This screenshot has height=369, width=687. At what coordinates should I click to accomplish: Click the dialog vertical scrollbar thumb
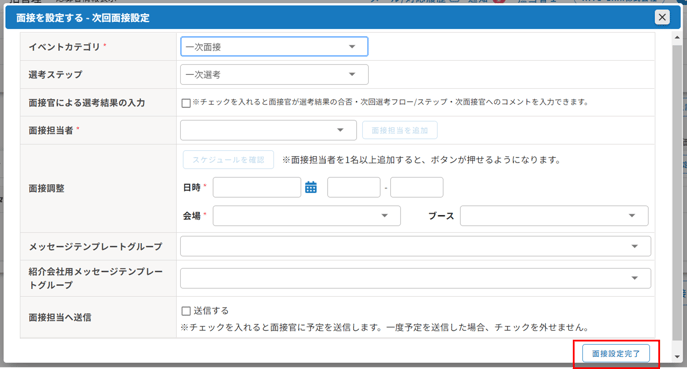tap(677, 192)
